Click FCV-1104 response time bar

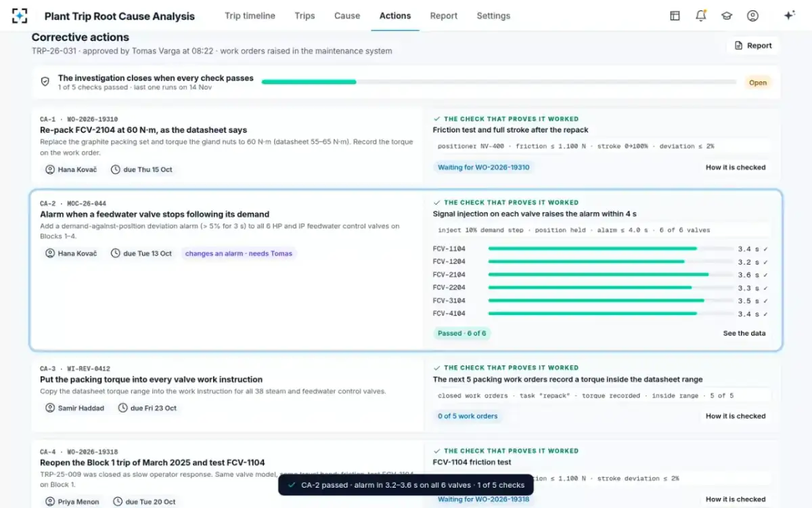(610, 249)
